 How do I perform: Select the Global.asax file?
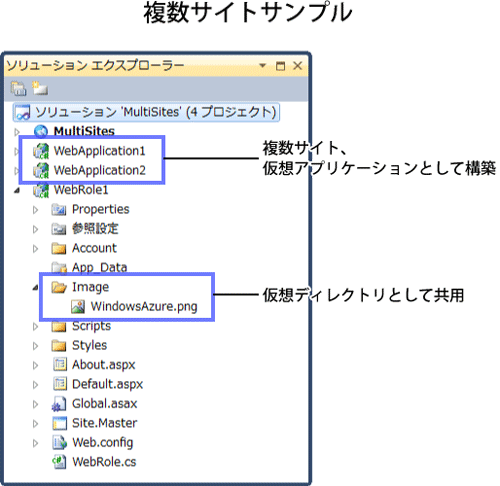pos(104,404)
